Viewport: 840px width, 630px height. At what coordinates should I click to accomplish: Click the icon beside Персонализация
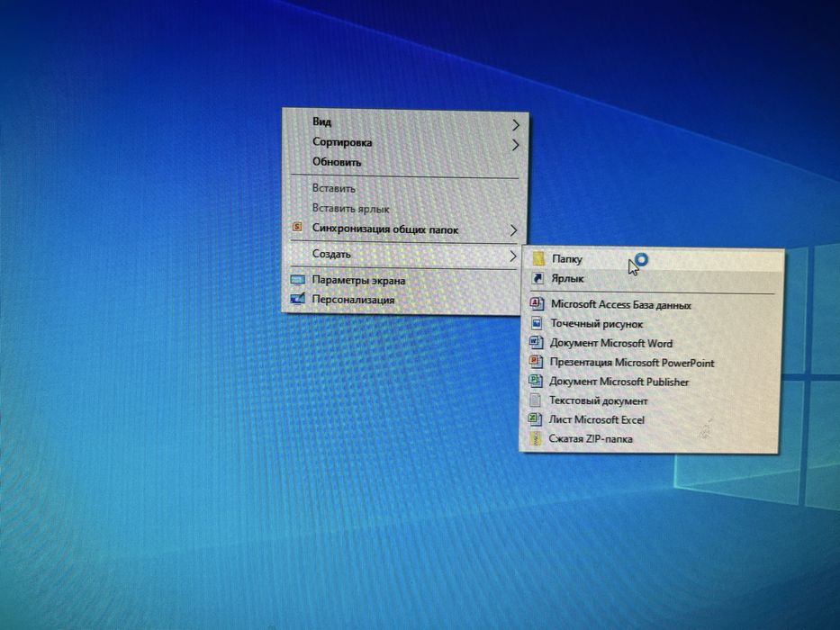(297, 299)
